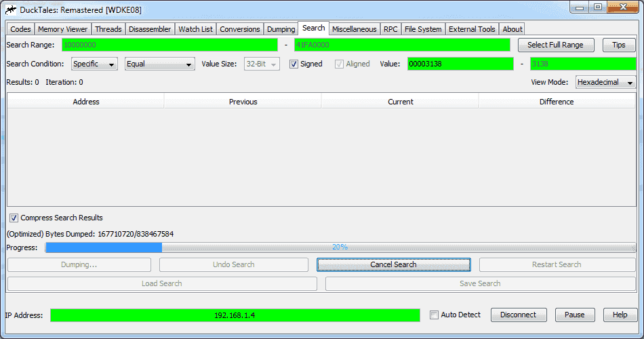Click the search progress bar
644x339 pixels.
[x=340, y=247]
